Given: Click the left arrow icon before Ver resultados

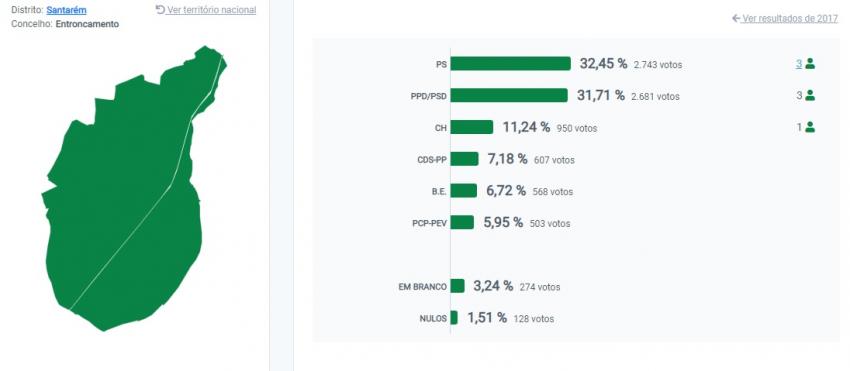Looking at the screenshot, I should [x=736, y=18].
